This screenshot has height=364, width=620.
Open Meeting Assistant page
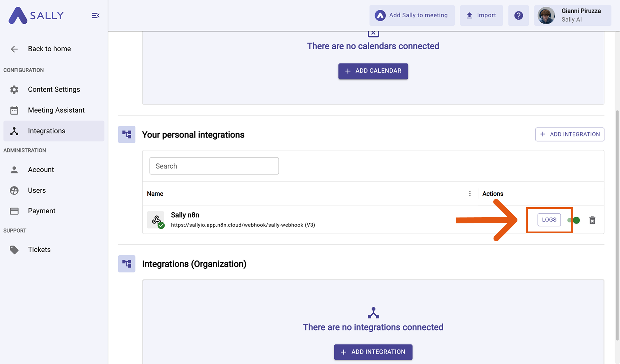(x=54, y=110)
